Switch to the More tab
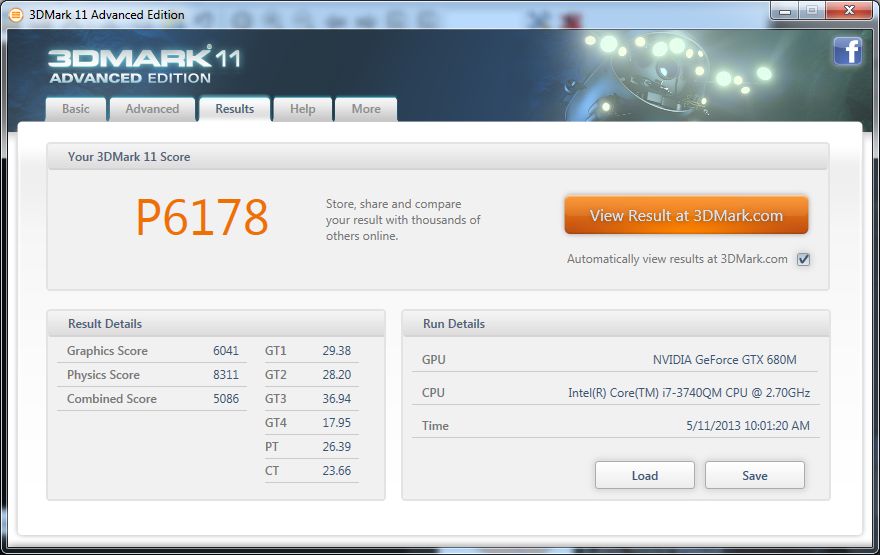This screenshot has height=555, width=880. (x=366, y=109)
